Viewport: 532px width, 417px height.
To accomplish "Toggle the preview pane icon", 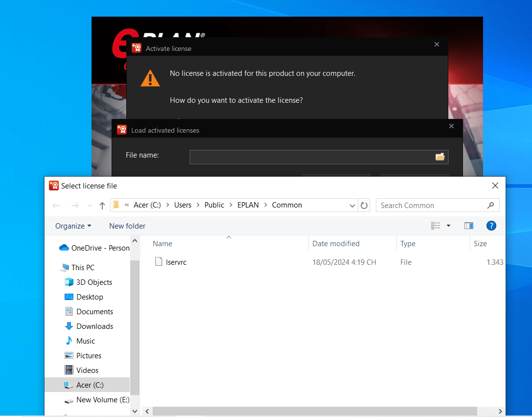I will 468,226.
